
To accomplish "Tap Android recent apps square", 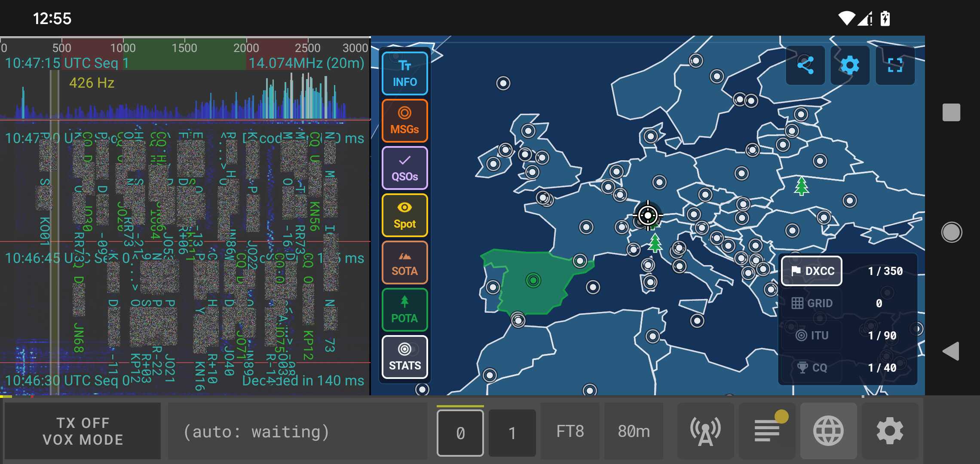I will click(951, 113).
